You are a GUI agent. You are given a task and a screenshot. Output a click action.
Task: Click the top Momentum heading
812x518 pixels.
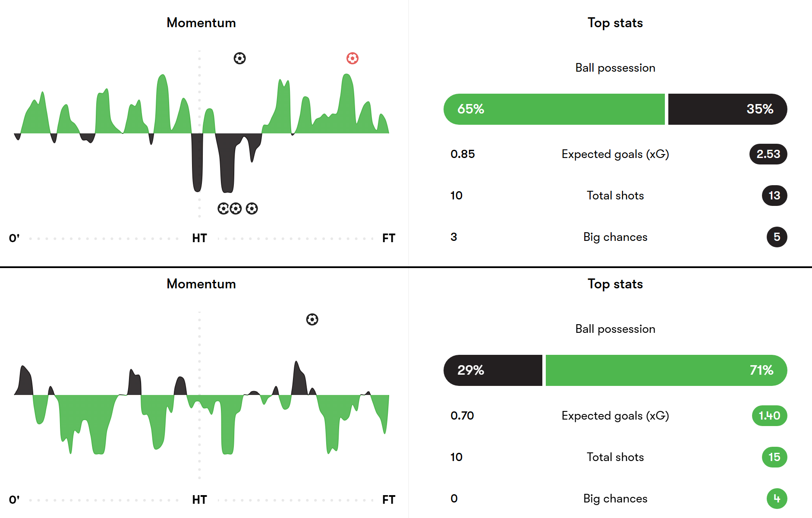click(201, 23)
